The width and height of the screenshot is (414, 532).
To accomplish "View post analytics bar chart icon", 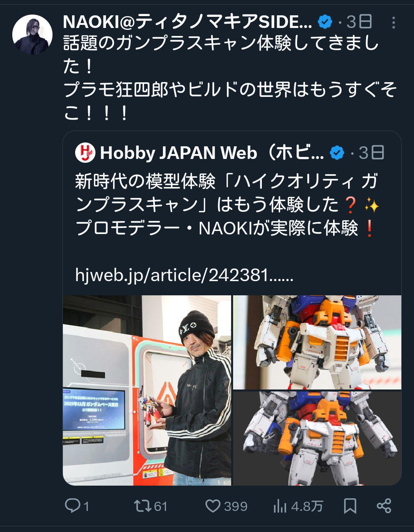I will click(x=280, y=506).
